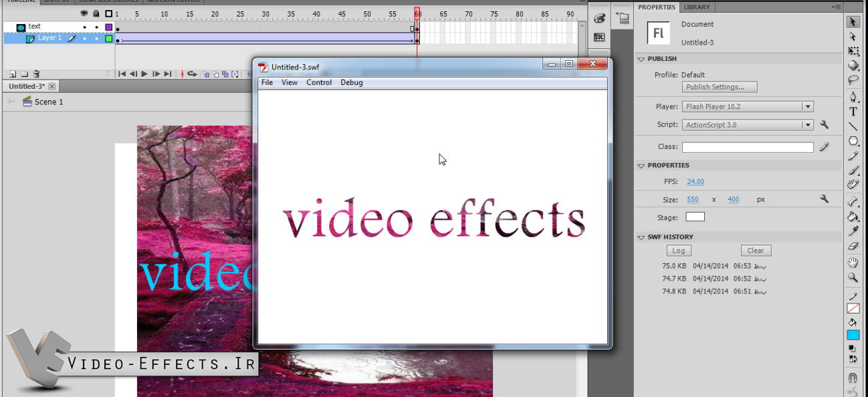Click the eye header to hide all layers
868x397 pixels.
(x=84, y=13)
